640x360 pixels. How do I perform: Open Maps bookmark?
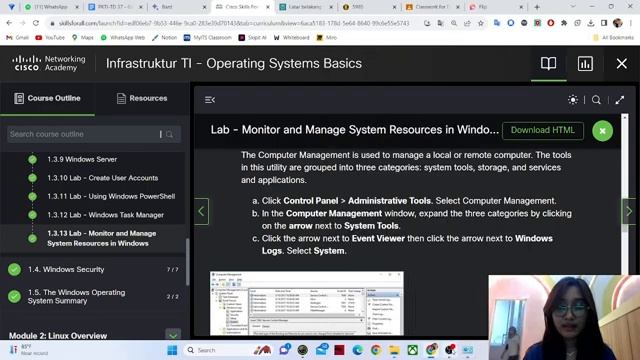point(82,38)
